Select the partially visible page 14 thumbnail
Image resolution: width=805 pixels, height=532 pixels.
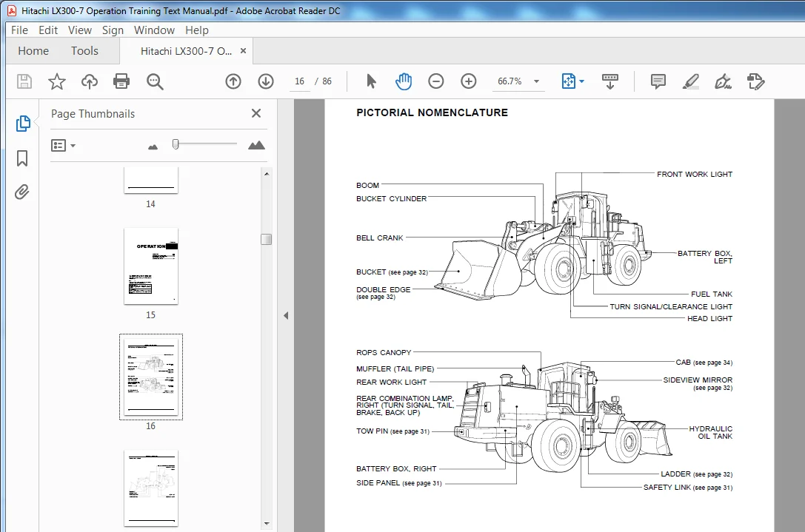(151, 180)
